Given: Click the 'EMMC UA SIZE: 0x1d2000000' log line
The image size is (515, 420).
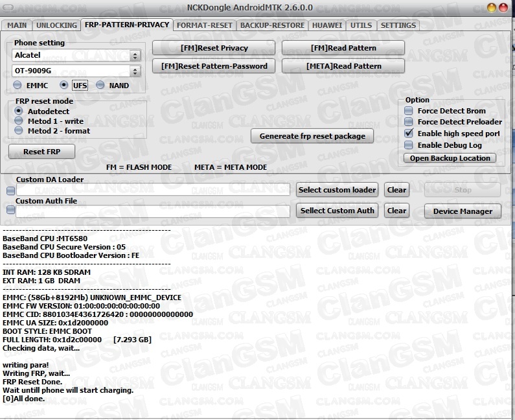Looking at the screenshot, I should pos(55,323).
